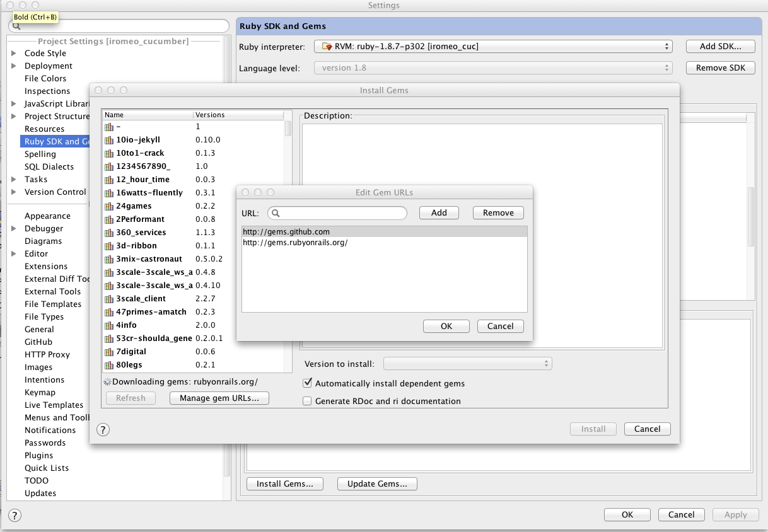Click the gem icon next to 7digital
This screenshot has width=768, height=532.
tap(109, 352)
